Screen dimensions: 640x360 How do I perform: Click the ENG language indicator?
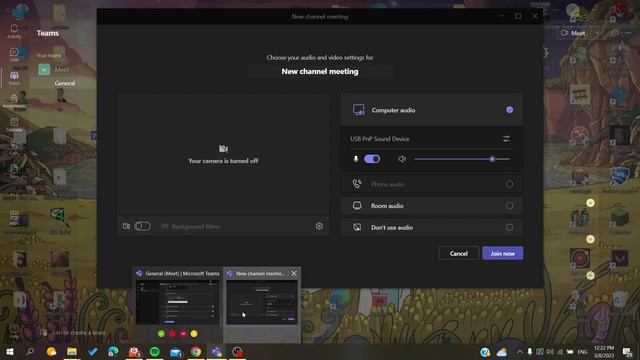582,351
